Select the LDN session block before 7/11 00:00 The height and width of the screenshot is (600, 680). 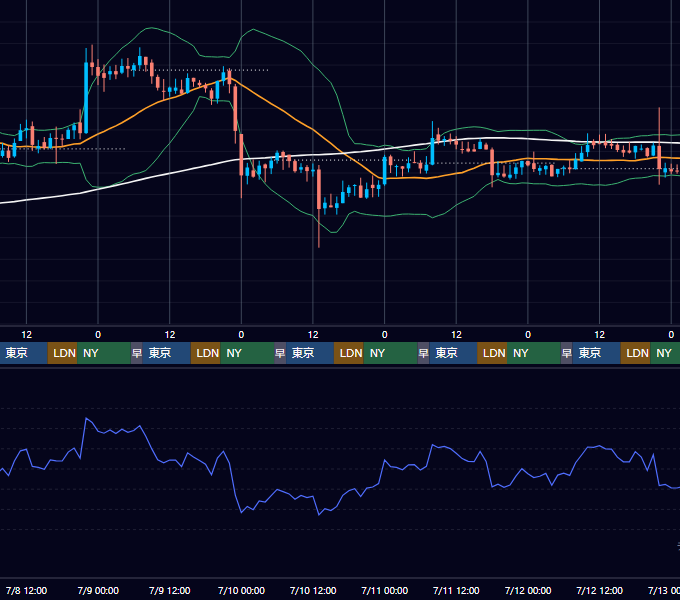pyautogui.click(x=349, y=353)
